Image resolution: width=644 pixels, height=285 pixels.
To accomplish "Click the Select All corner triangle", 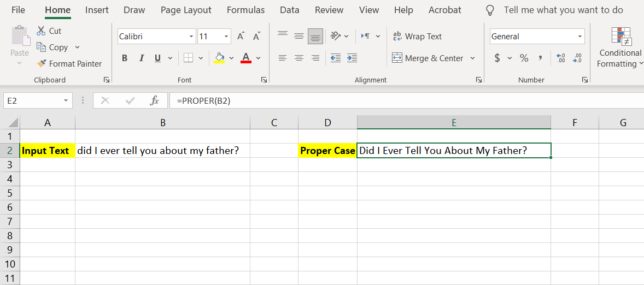I will coord(13,122).
